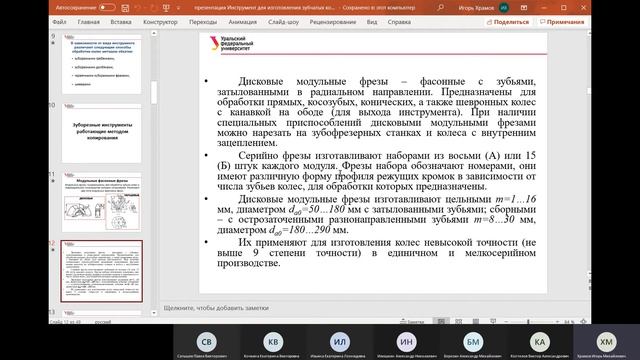Click the Поделиться button

(x=508, y=22)
